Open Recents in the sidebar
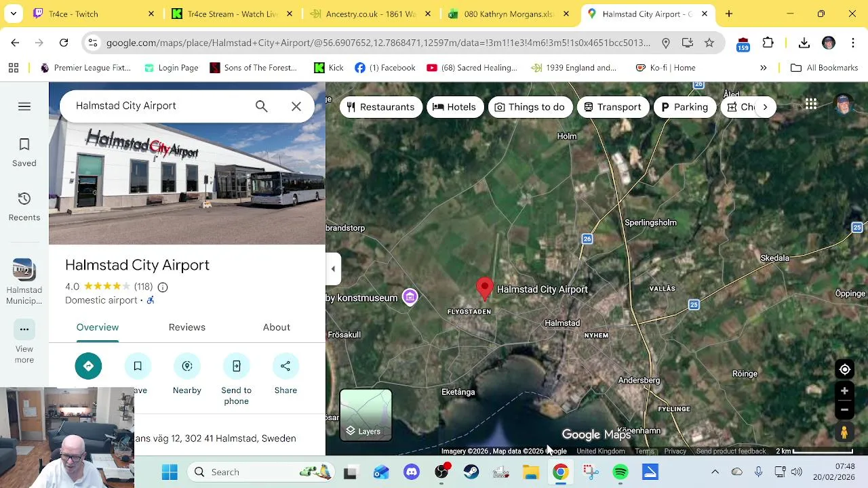The image size is (868, 488). click(x=24, y=207)
